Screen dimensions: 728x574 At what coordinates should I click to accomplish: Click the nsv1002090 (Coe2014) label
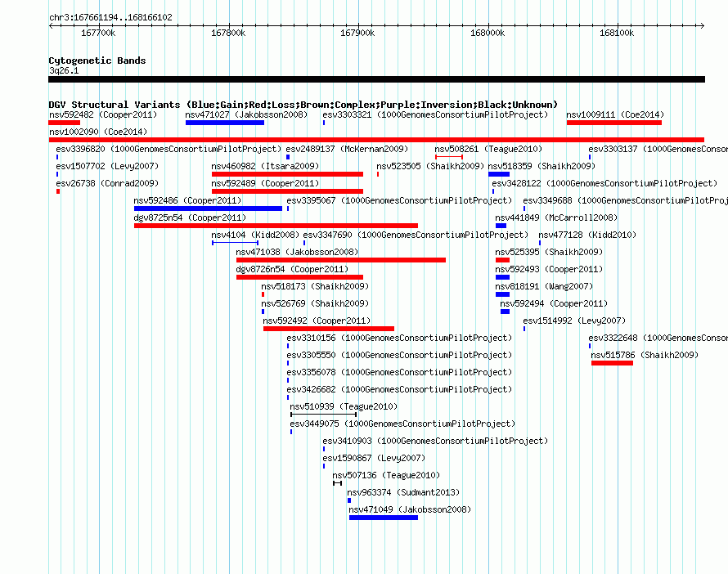[x=98, y=132]
